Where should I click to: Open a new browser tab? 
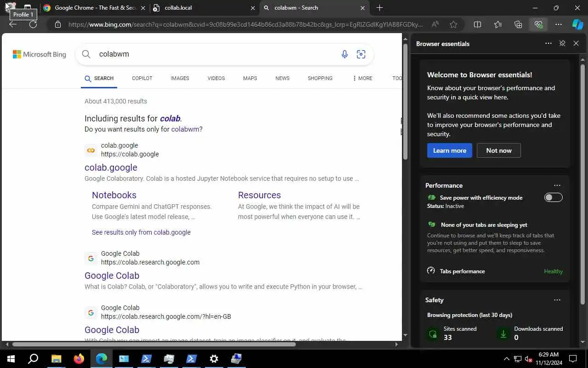tap(379, 8)
